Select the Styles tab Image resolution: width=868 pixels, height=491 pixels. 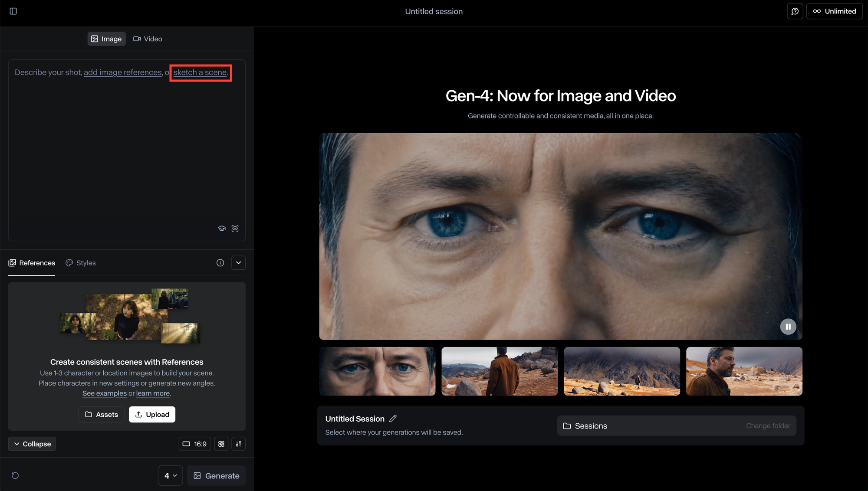(81, 263)
